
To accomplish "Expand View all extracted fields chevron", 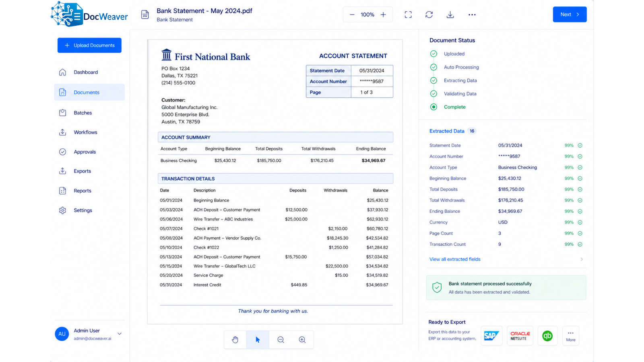I will coord(582,259).
